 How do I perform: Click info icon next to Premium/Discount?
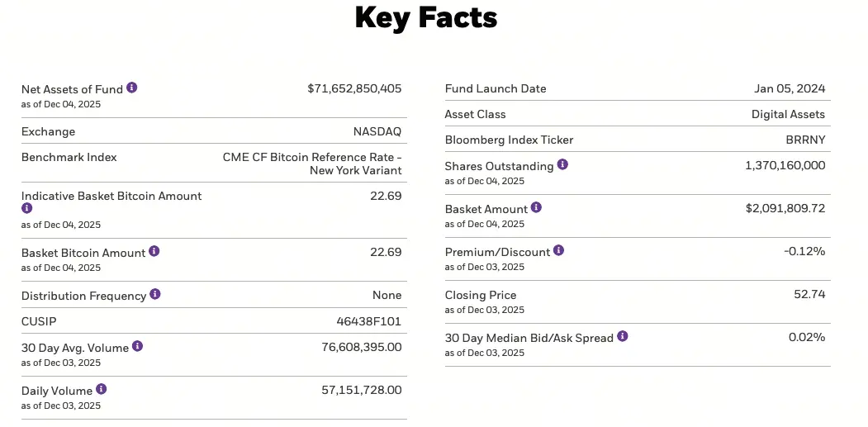coord(558,250)
